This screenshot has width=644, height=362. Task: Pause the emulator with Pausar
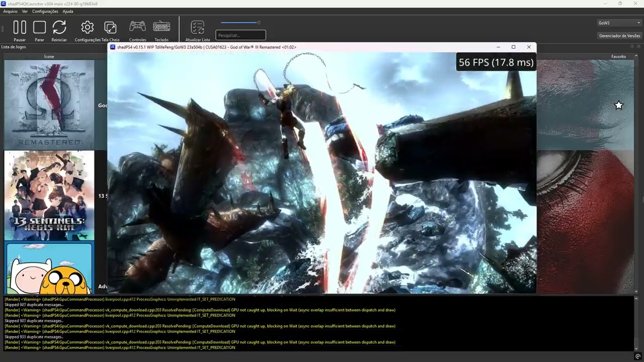click(x=20, y=31)
